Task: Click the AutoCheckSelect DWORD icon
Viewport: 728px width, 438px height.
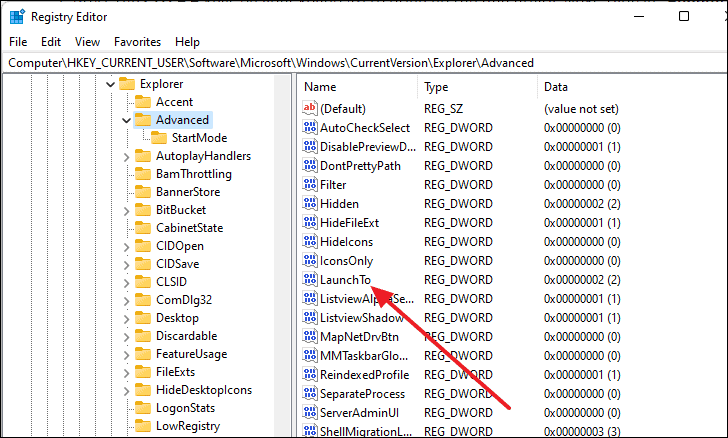Action: pyautogui.click(x=310, y=127)
